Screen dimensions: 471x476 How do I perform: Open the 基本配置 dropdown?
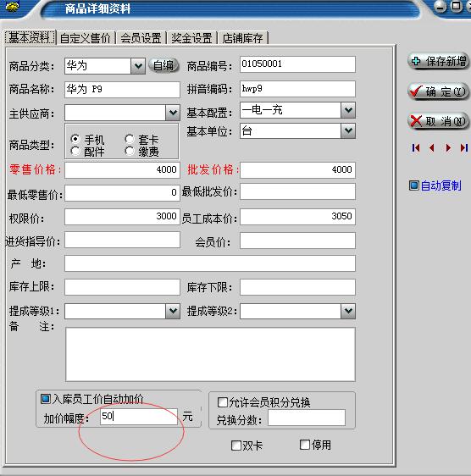click(x=348, y=110)
